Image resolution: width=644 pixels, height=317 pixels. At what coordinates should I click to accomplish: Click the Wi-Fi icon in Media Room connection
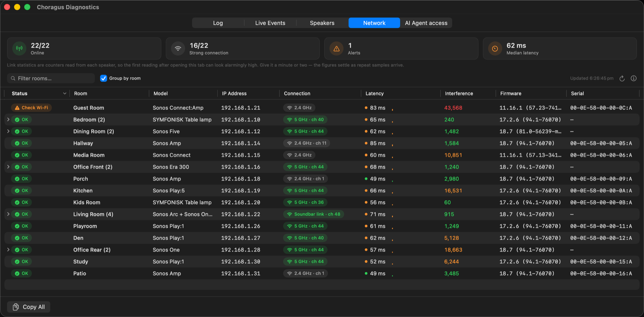click(289, 155)
